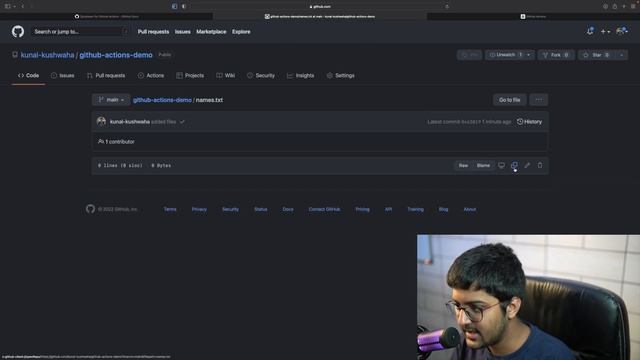Open the Contact GitHub footer link
This screenshot has width=640, height=360.
[x=324, y=209]
